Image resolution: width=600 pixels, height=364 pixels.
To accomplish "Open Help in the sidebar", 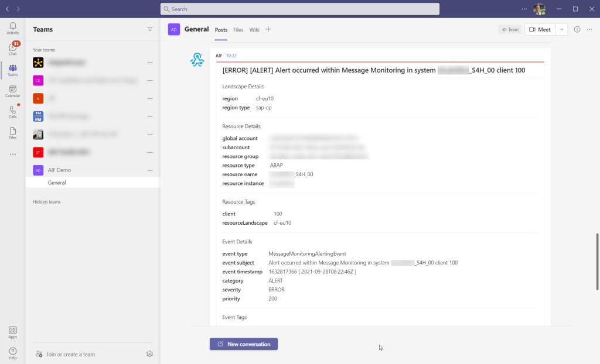I will click(x=13, y=353).
